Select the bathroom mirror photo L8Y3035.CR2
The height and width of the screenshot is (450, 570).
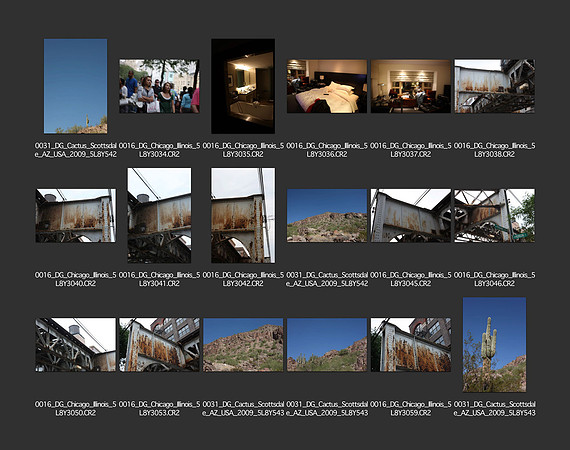click(x=243, y=86)
